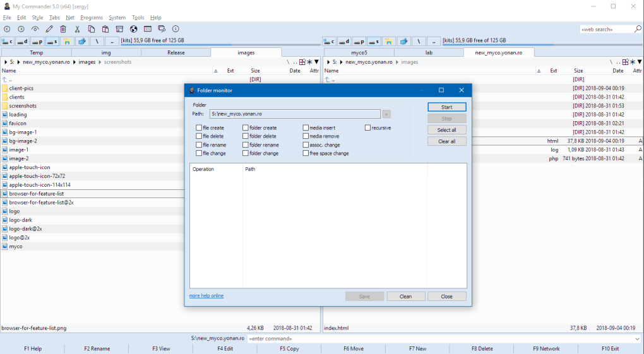Click the eye View icon in toolbar
Image resolution: width=644 pixels, height=354 pixels.
pos(35,29)
